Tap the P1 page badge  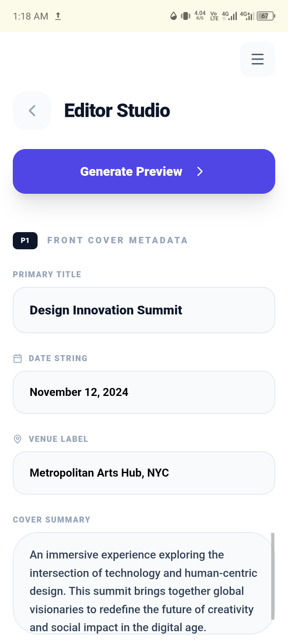pyautogui.click(x=25, y=241)
